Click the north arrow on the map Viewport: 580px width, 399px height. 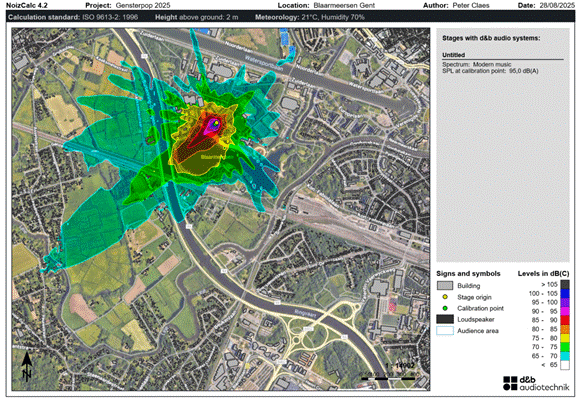point(27,366)
